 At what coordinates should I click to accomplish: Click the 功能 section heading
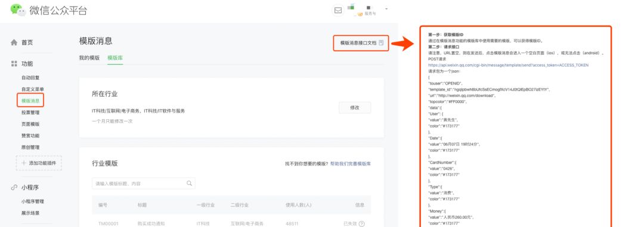coord(27,64)
